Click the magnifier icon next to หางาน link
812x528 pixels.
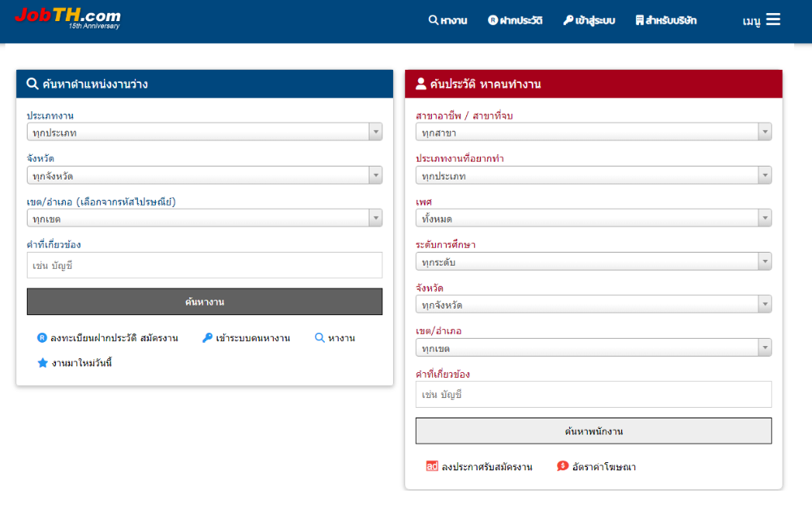320,338
